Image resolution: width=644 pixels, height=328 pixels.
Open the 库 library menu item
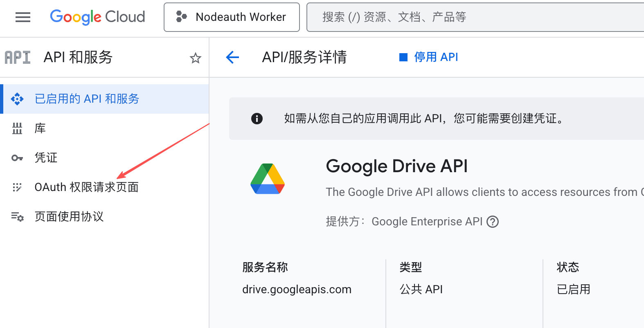click(x=40, y=128)
